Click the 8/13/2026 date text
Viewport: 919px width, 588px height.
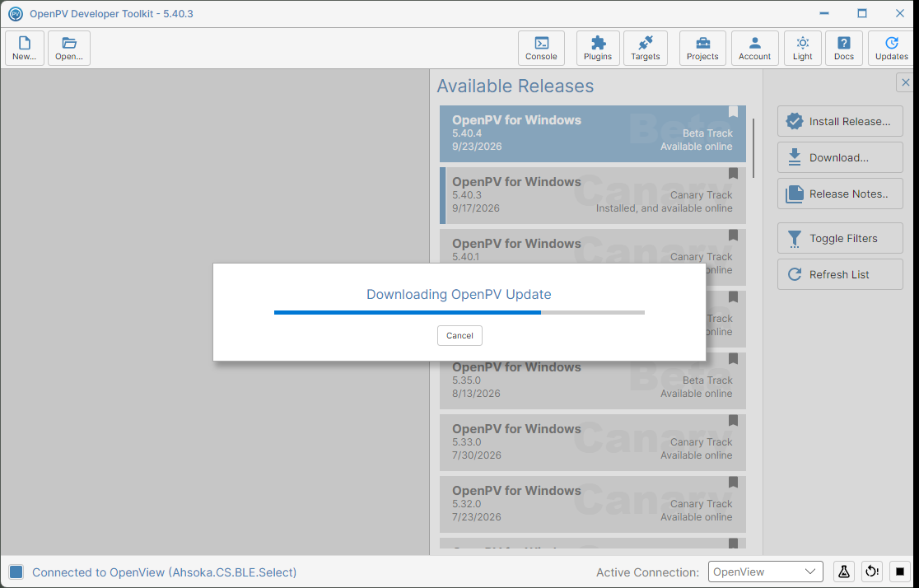(477, 394)
